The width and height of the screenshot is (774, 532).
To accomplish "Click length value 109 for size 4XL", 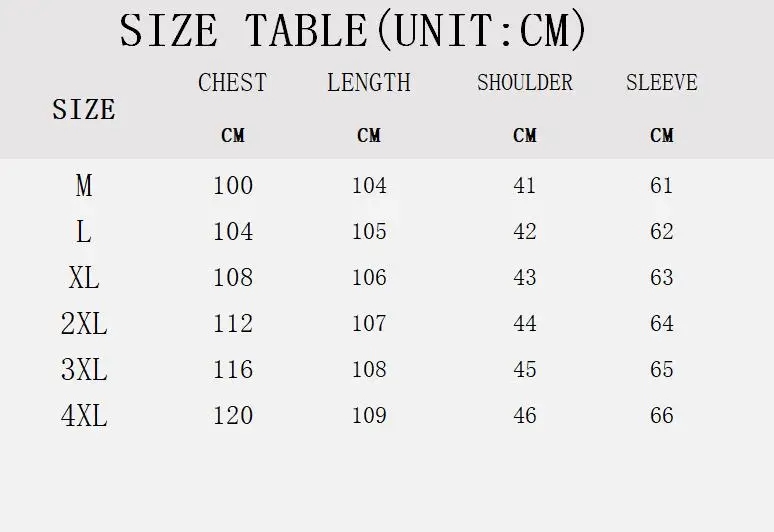I will pyautogui.click(x=369, y=416).
